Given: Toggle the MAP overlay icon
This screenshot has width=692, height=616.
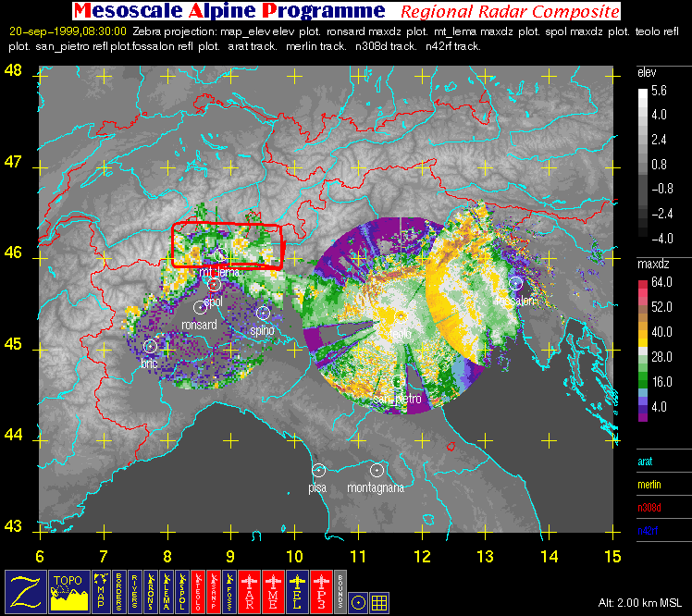Looking at the screenshot, I should coord(101,591).
